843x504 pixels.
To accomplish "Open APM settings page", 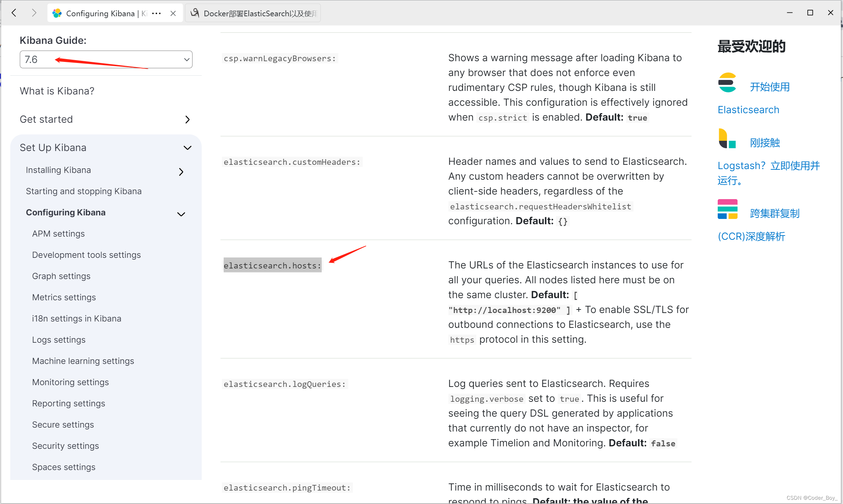I will [x=58, y=234].
